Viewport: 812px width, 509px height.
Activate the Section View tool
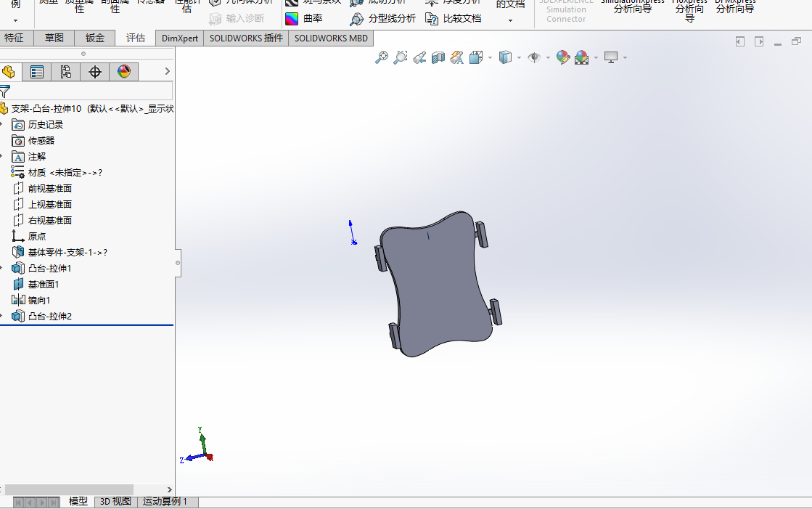pyautogui.click(x=438, y=57)
